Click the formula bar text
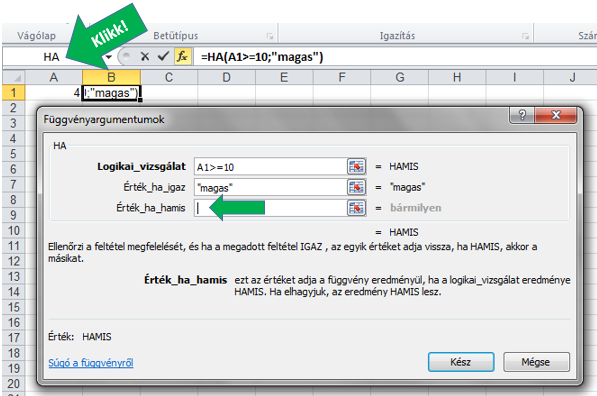The width and height of the screenshot is (597, 396). tap(262, 57)
